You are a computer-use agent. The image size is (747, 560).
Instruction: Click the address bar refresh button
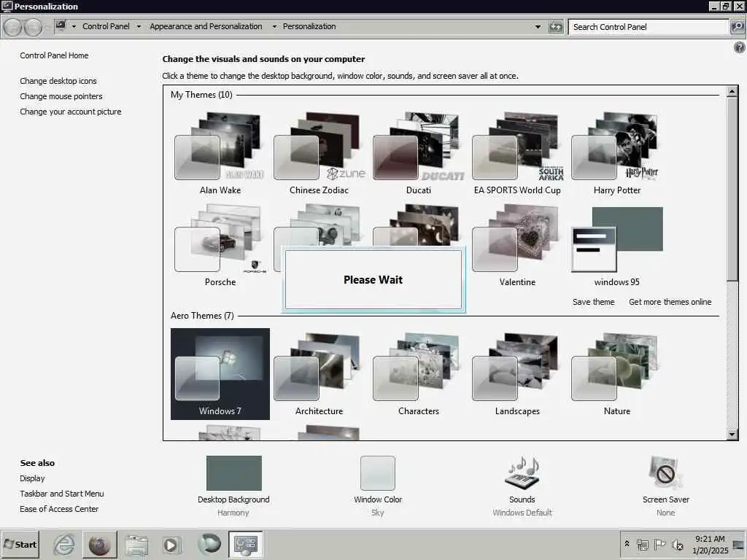(x=555, y=27)
